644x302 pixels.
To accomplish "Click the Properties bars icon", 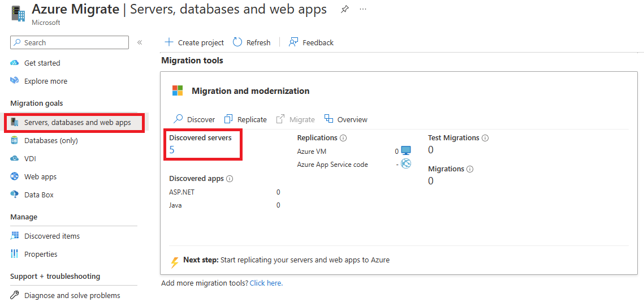I will (x=15, y=254).
